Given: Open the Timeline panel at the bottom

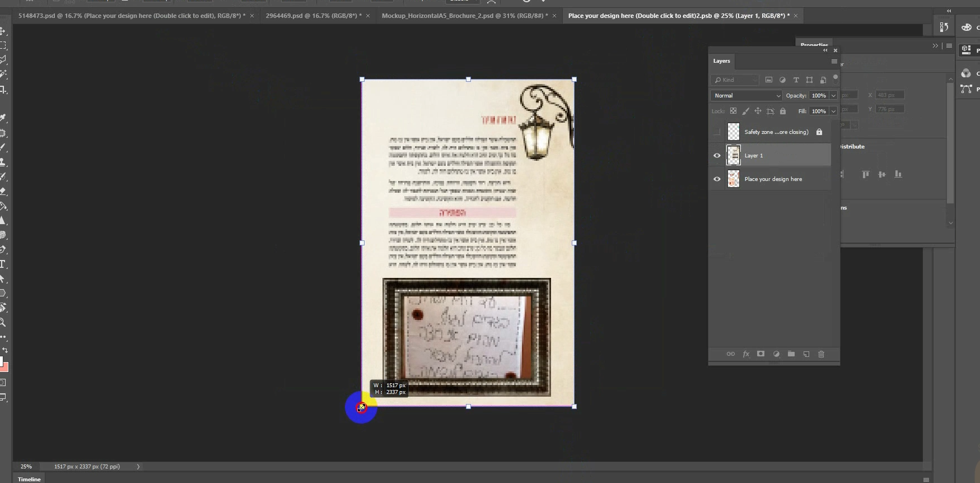Looking at the screenshot, I should [x=29, y=479].
